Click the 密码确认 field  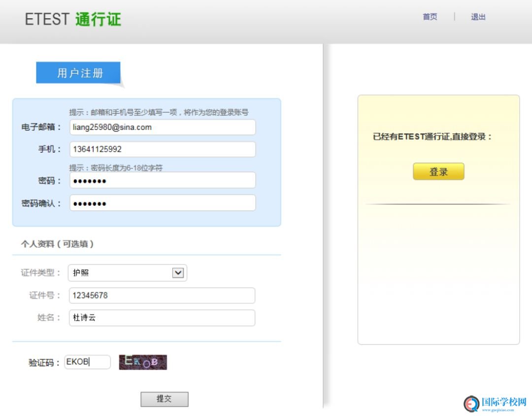pyautogui.click(x=163, y=203)
